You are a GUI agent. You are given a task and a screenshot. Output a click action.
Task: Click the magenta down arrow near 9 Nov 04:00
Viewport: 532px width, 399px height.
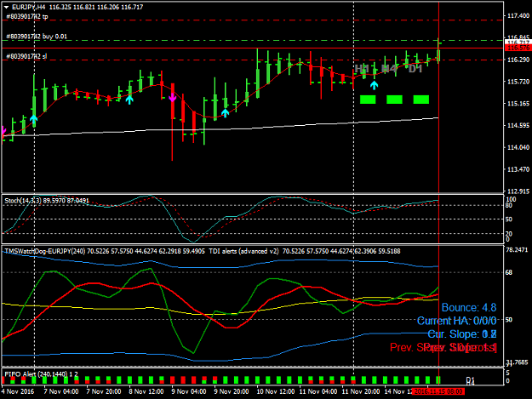coord(172,98)
